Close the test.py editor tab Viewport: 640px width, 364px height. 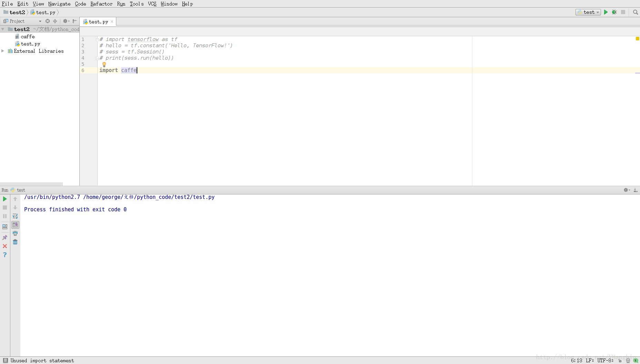(112, 22)
